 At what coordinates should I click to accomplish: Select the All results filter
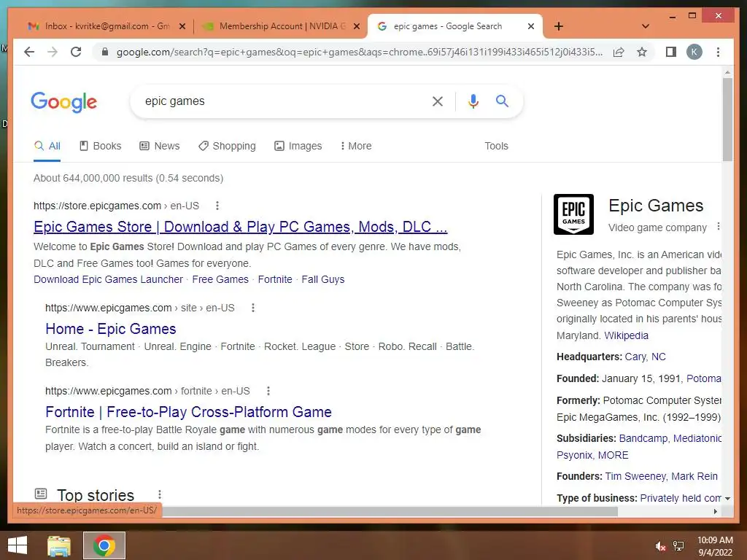click(47, 146)
